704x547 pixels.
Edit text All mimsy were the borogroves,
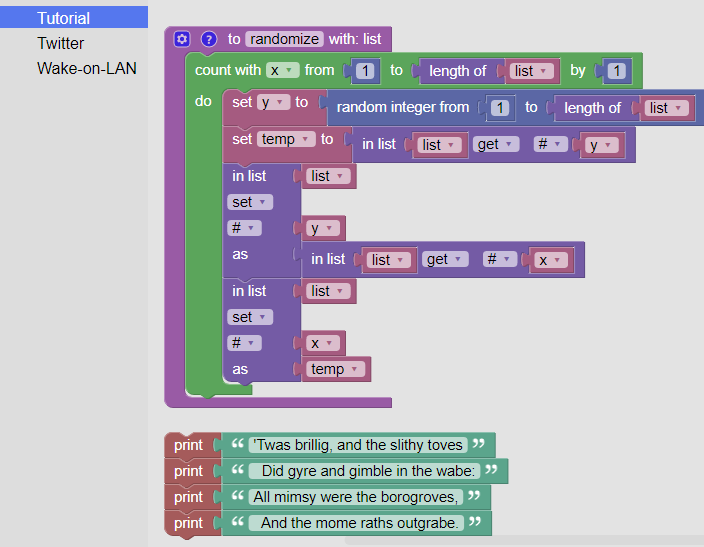click(x=356, y=497)
